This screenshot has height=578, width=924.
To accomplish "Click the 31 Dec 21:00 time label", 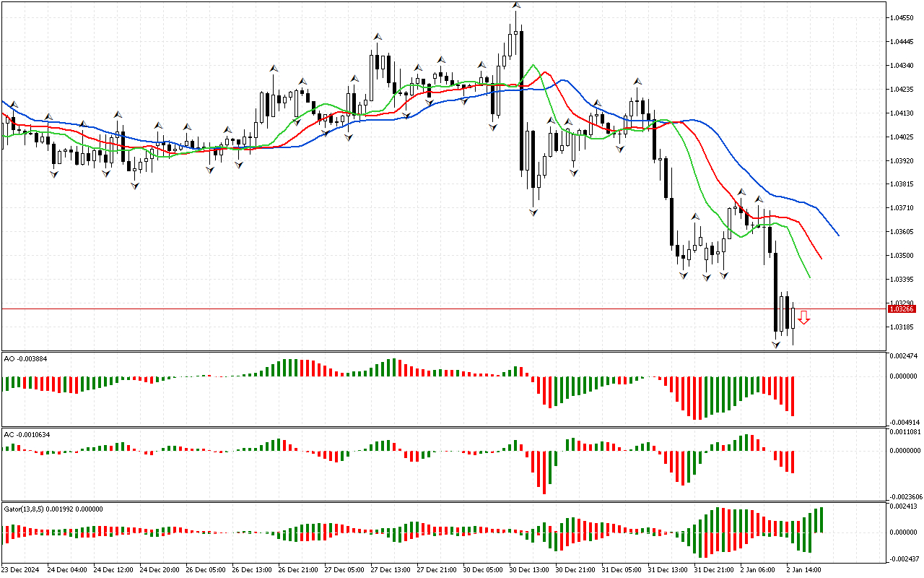I will coord(712,569).
